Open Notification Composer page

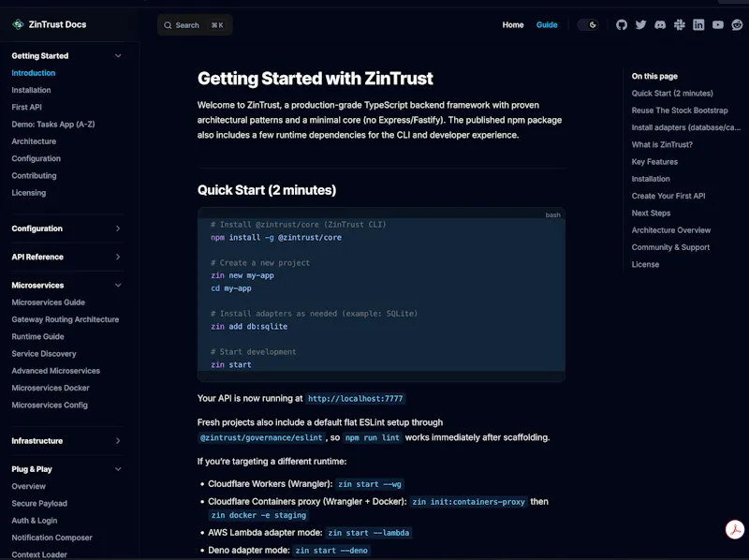click(52, 538)
